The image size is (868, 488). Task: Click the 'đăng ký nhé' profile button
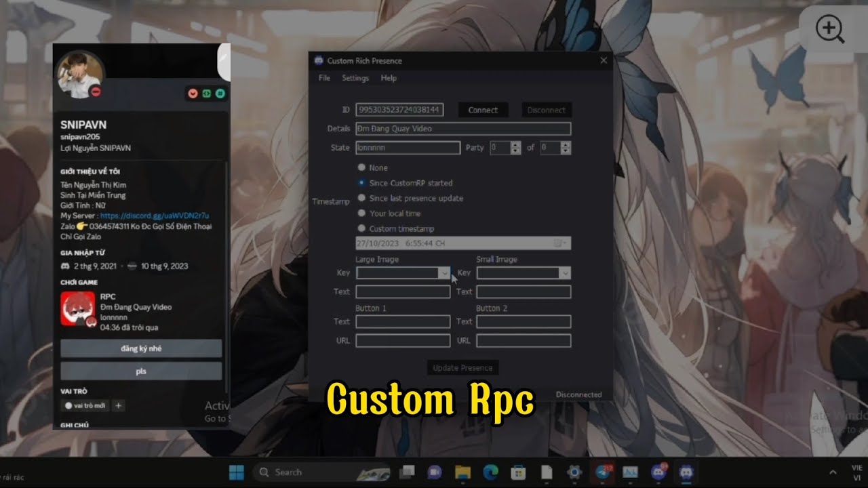(x=141, y=348)
